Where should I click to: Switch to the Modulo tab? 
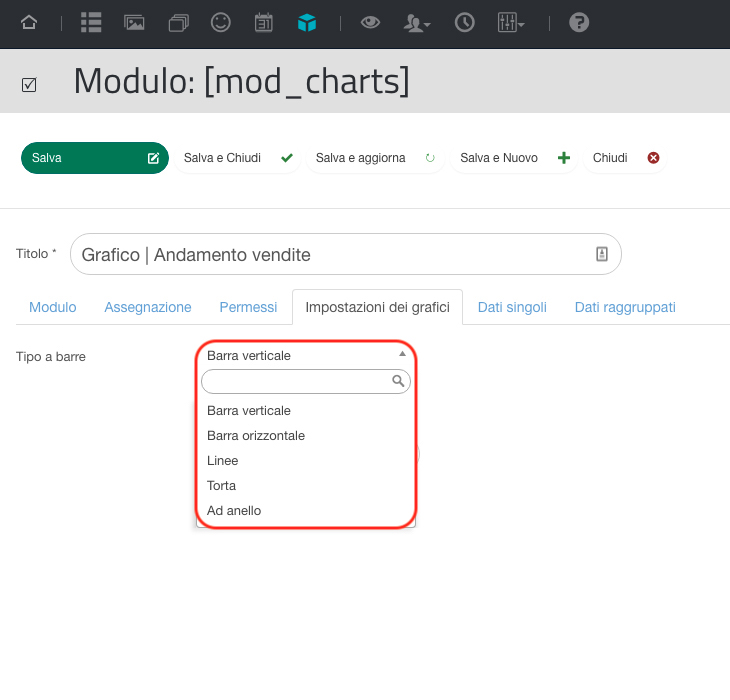(x=53, y=307)
